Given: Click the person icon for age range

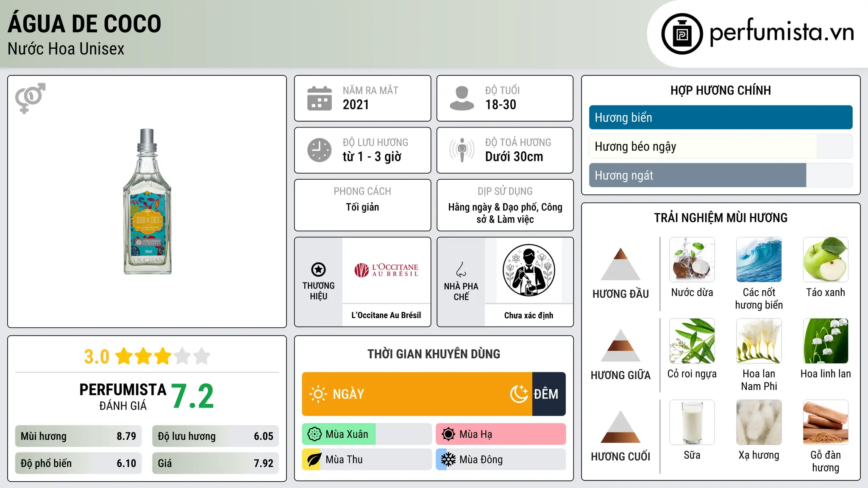Looking at the screenshot, I should pyautogui.click(x=462, y=98).
